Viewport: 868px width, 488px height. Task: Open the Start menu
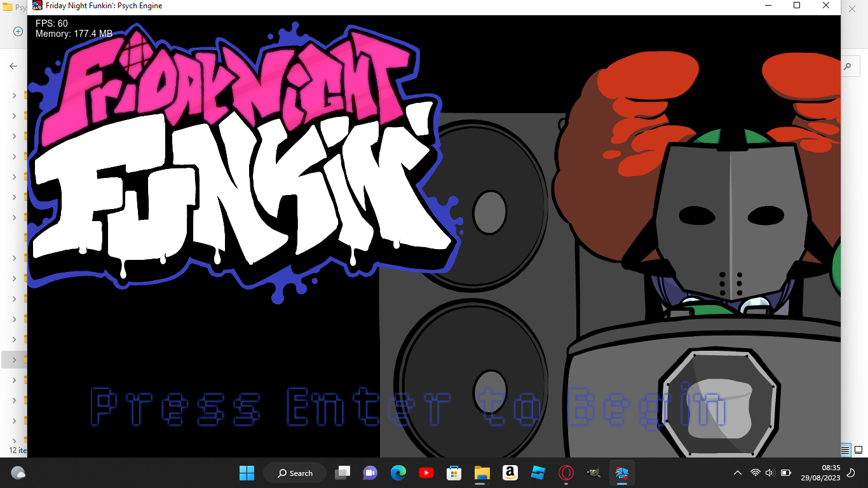click(x=247, y=473)
